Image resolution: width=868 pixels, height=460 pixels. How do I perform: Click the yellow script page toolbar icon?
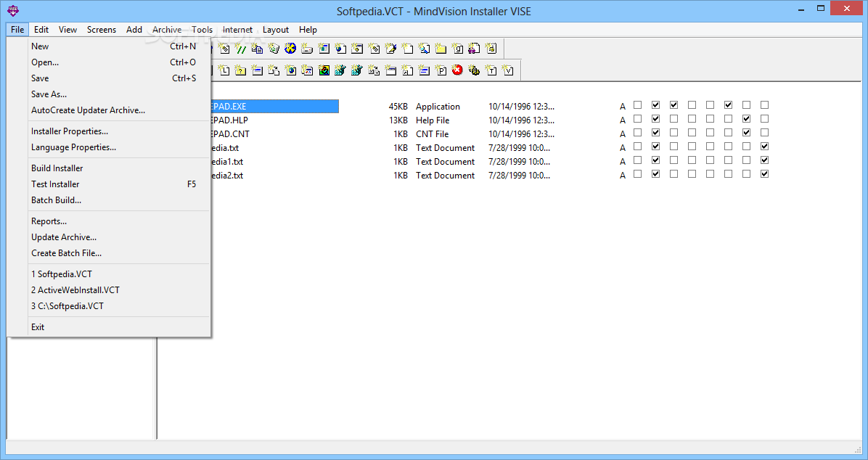coord(491,49)
